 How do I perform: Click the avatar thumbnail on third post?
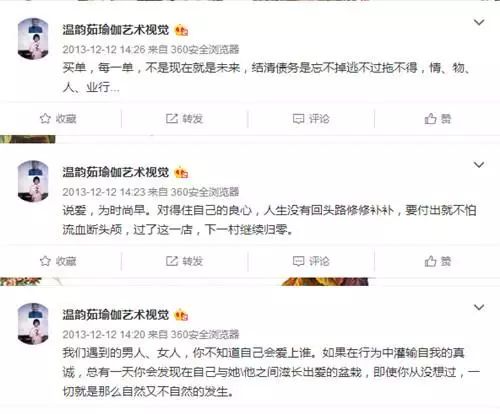33,324
